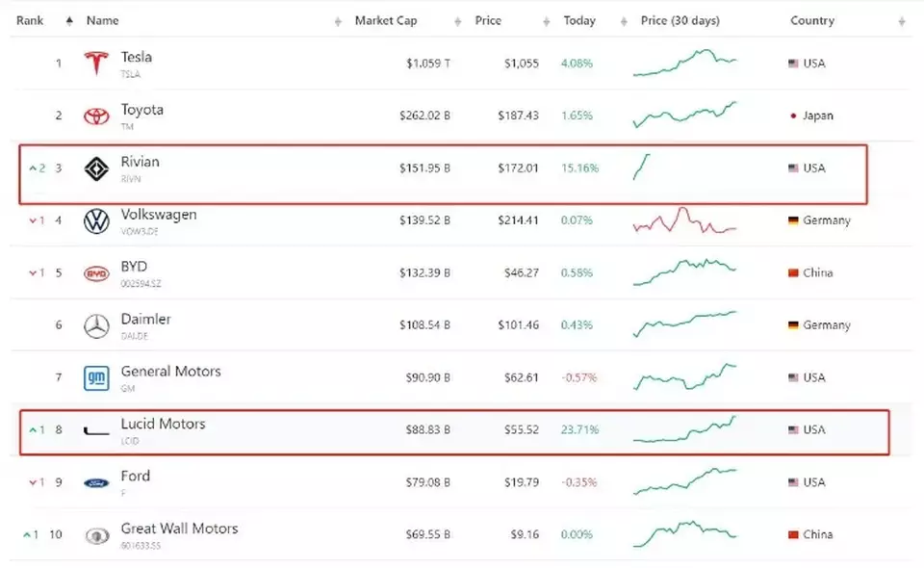This screenshot has width=924, height=568.
Task: Click the China flag in BYD's row
Action: [x=793, y=272]
